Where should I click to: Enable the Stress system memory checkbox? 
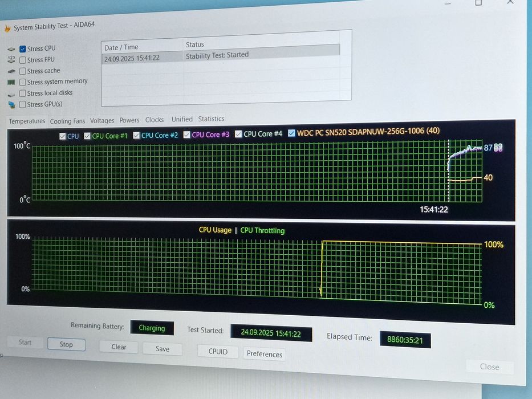click(x=23, y=83)
